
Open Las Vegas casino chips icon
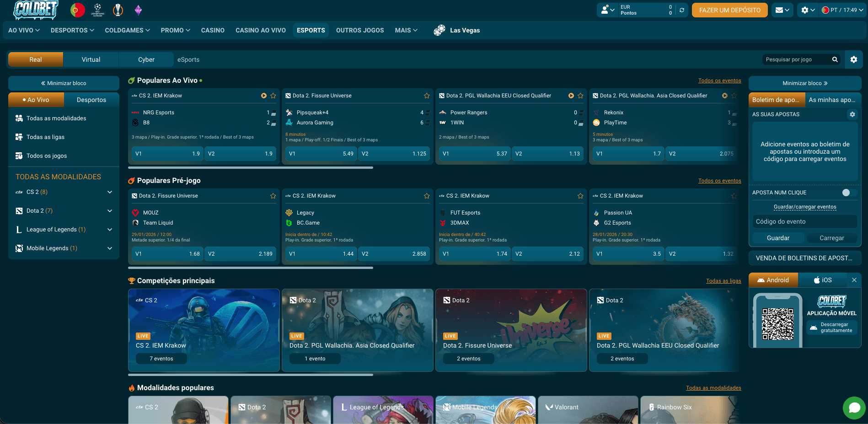click(439, 30)
